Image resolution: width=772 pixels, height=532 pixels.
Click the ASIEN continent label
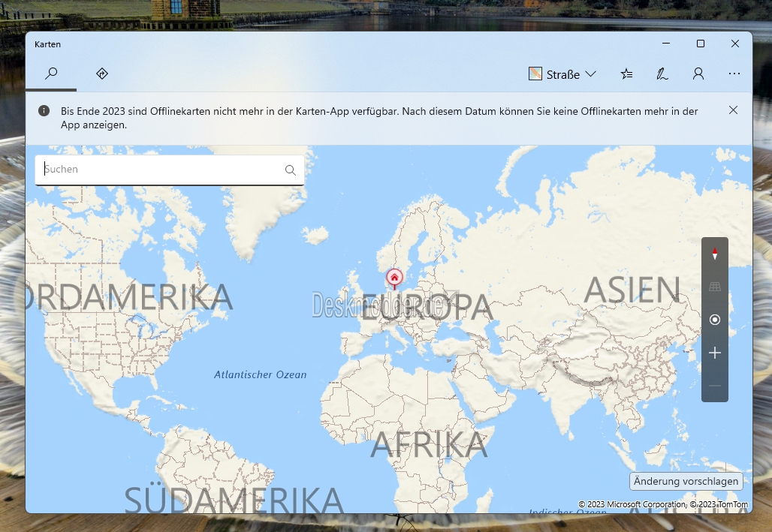[632, 290]
